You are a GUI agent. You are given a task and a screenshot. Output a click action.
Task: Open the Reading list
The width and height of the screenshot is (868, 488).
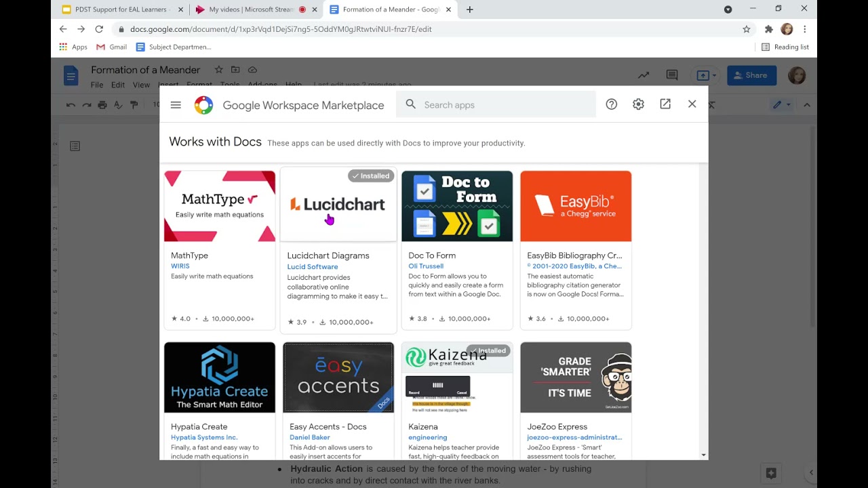coord(785,47)
